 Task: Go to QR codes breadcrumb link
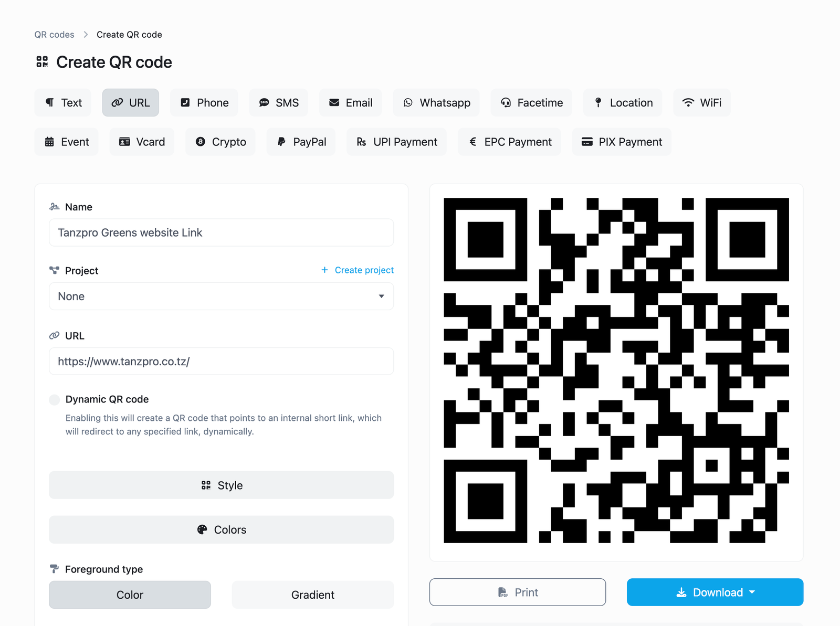click(x=55, y=35)
